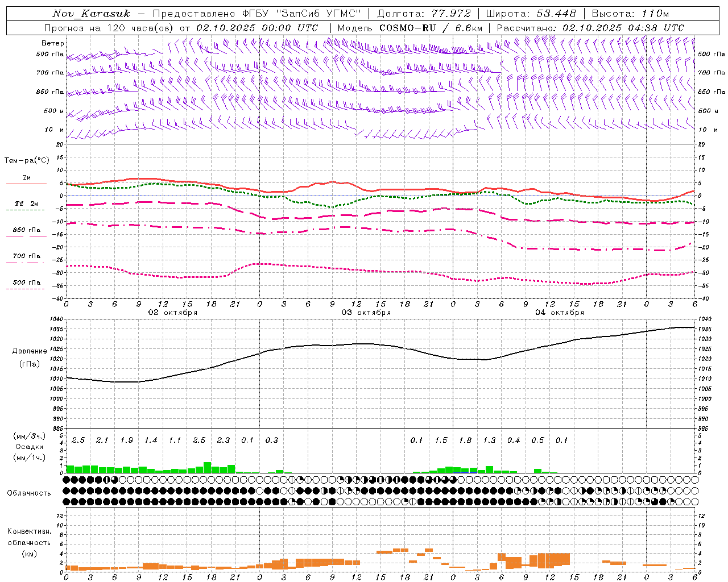Screen dimensions: 728x582
Task: Click '10 м' wind level on left axis
Action: pos(55,130)
